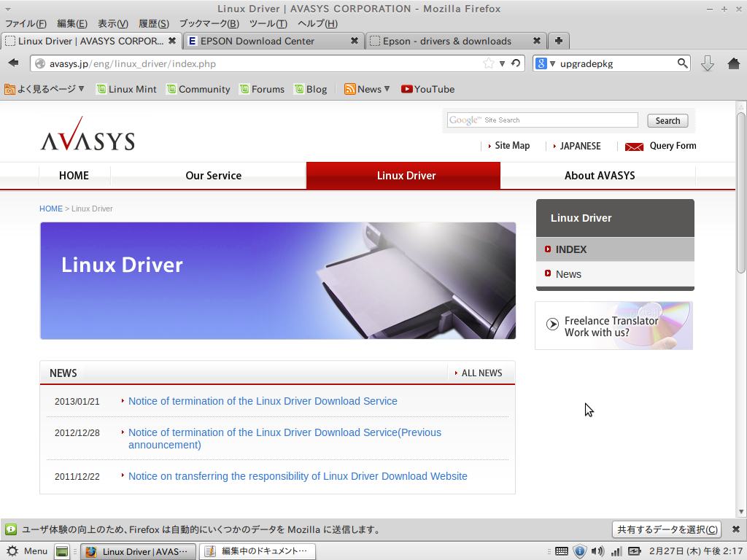Viewport: 747px width, 560px height.
Task: Open the 表示 menu
Action: pyautogui.click(x=113, y=24)
